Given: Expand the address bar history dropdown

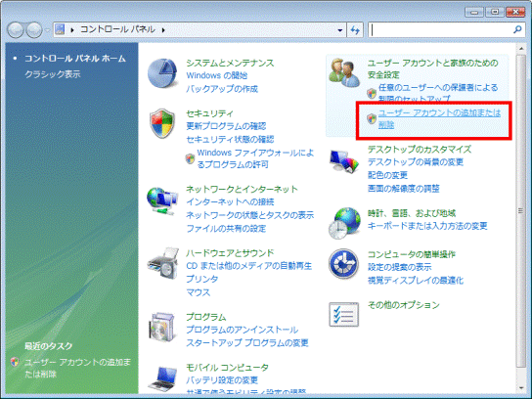Looking at the screenshot, I should [340, 30].
